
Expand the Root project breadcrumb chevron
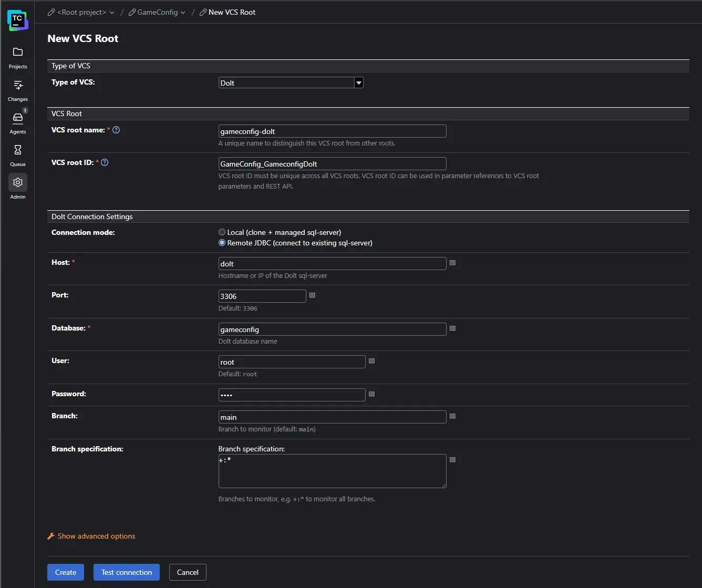[x=112, y=13]
